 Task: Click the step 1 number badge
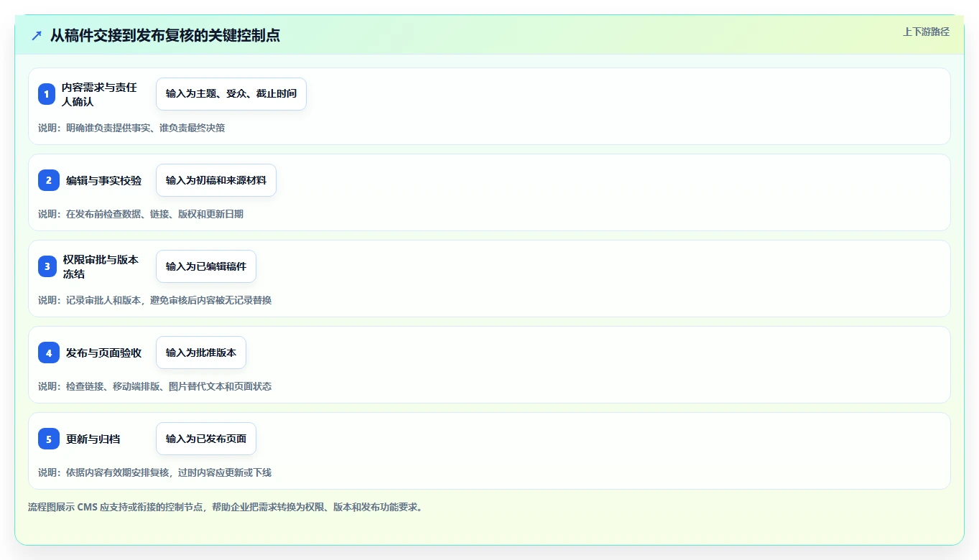[x=47, y=94]
